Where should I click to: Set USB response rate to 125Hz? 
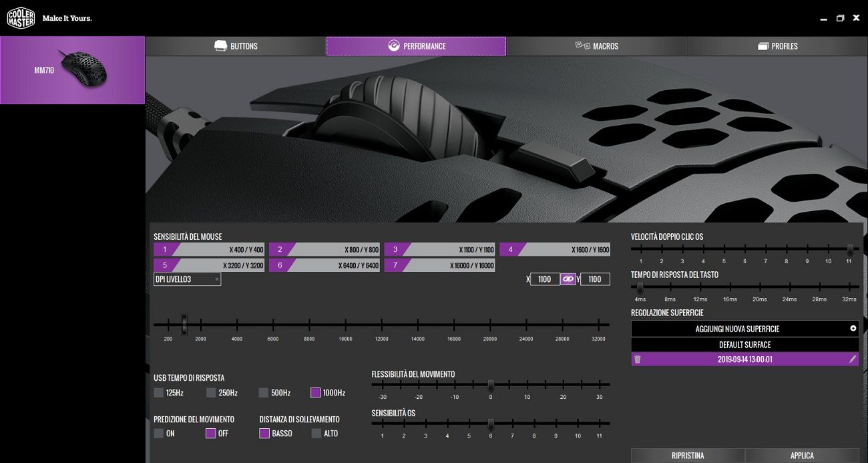tap(159, 393)
